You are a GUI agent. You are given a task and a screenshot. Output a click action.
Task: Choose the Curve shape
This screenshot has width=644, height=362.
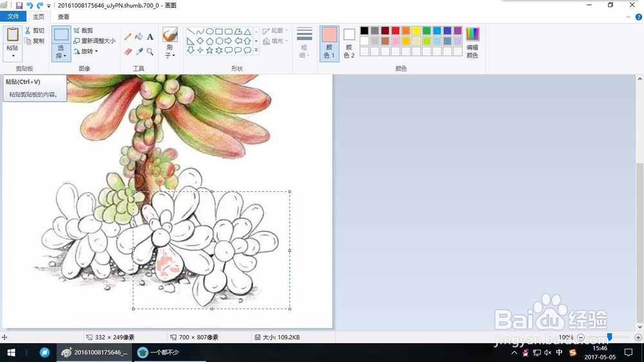coord(200,32)
